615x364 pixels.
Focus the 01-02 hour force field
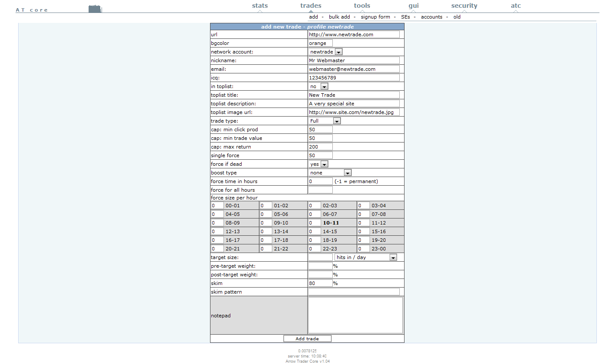point(266,206)
